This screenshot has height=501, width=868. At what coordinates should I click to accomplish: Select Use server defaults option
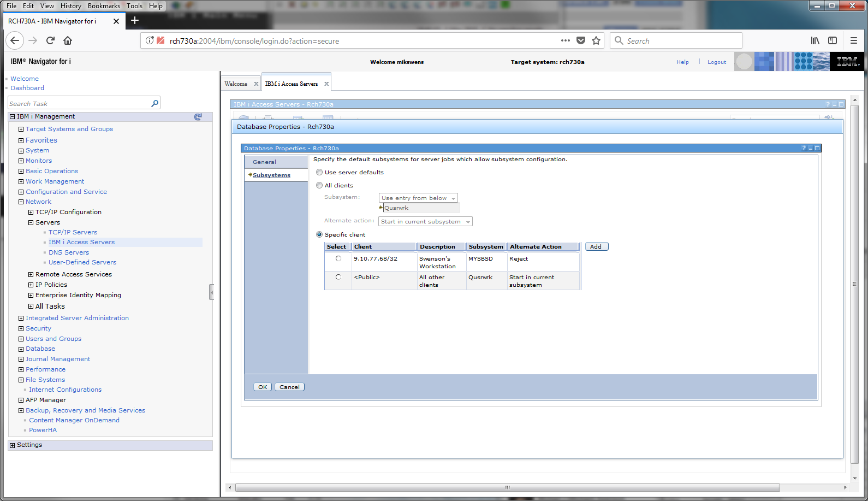click(x=319, y=172)
